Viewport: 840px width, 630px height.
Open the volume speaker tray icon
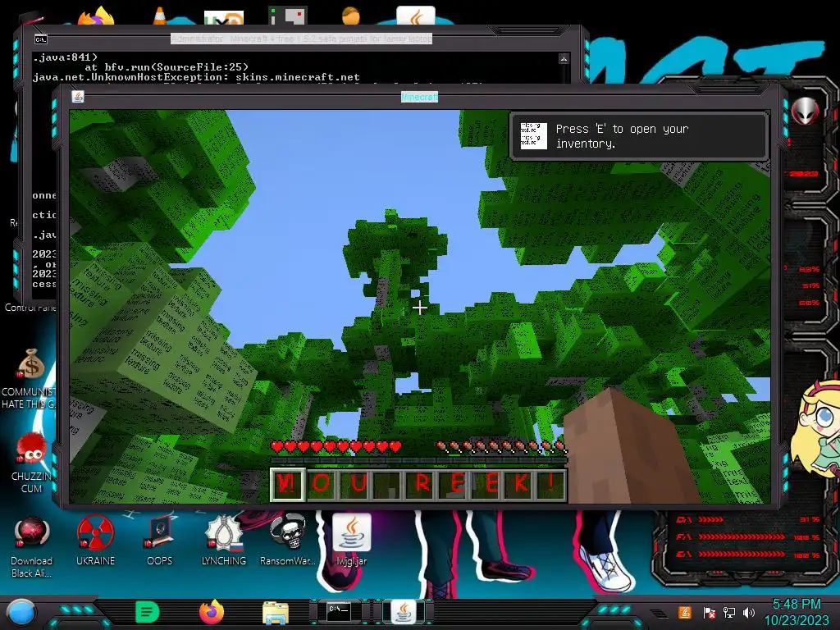pyautogui.click(x=749, y=612)
